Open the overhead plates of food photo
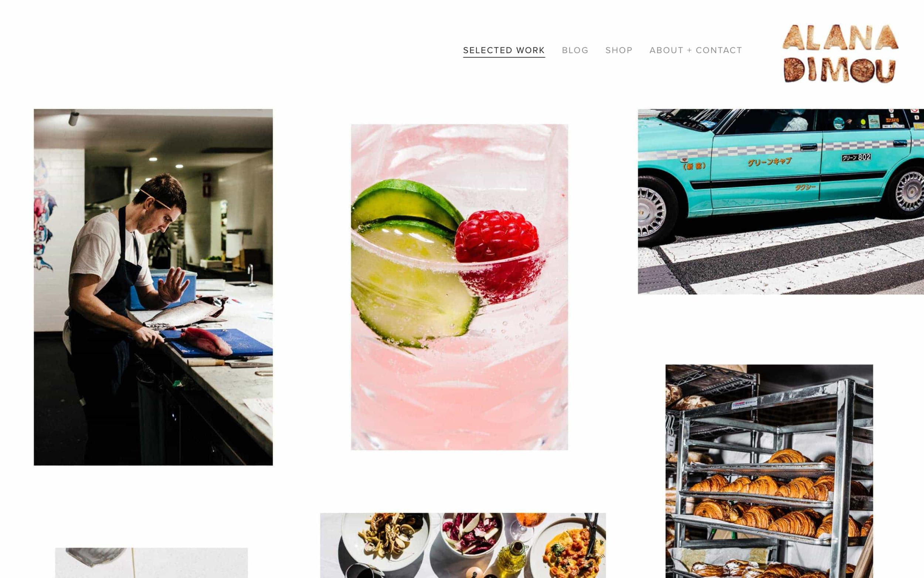The height and width of the screenshot is (578, 924). point(463,545)
